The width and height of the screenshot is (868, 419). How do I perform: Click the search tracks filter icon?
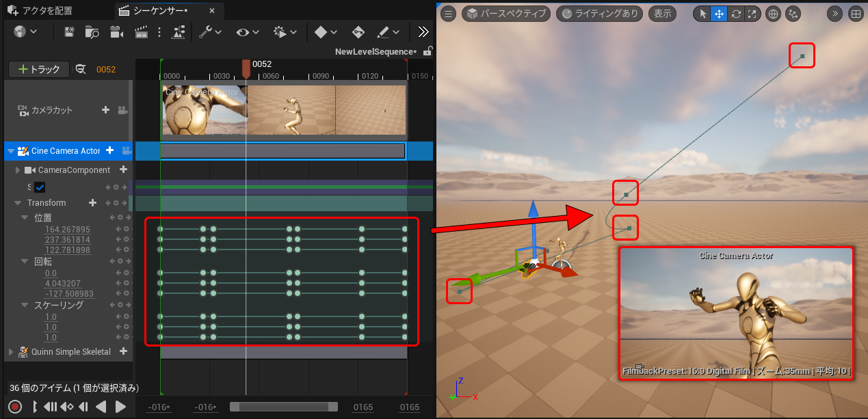click(81, 69)
